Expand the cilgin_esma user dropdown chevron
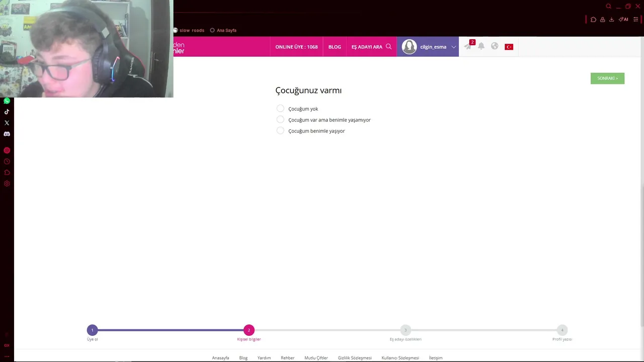Image resolution: width=644 pixels, height=362 pixels. click(x=453, y=47)
